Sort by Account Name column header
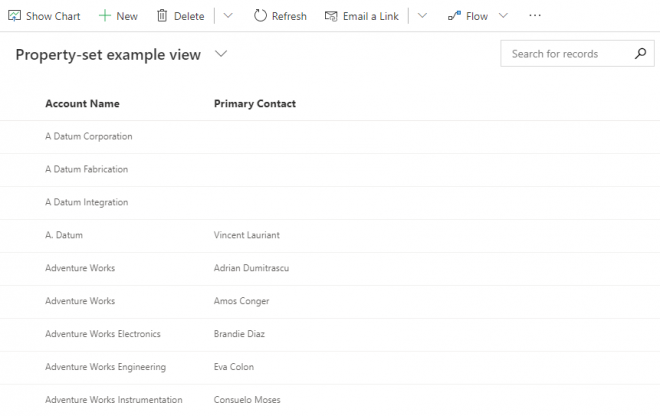 pyautogui.click(x=82, y=104)
